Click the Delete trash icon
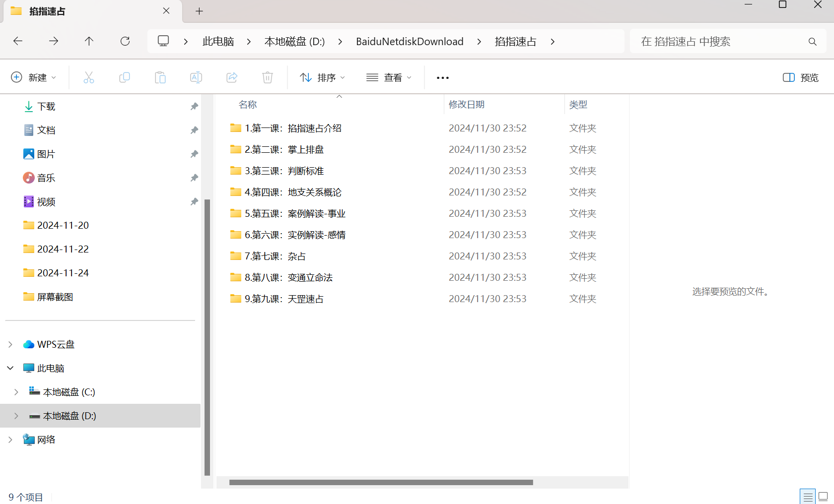The image size is (834, 504). pos(268,77)
